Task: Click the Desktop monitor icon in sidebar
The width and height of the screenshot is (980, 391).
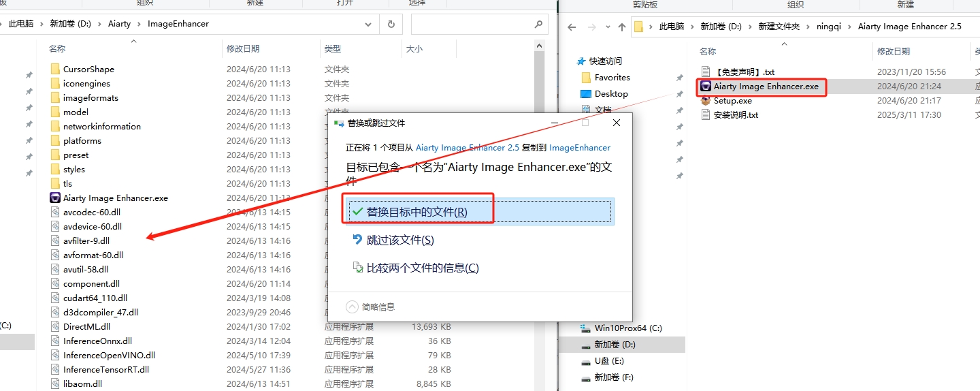Action: [x=585, y=93]
